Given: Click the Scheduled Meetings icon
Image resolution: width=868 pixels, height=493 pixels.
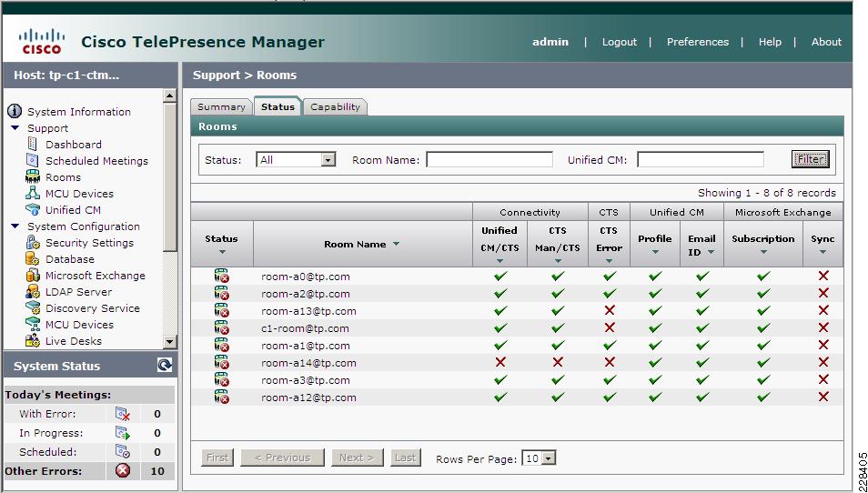Looking at the screenshot, I should pyautogui.click(x=33, y=160).
